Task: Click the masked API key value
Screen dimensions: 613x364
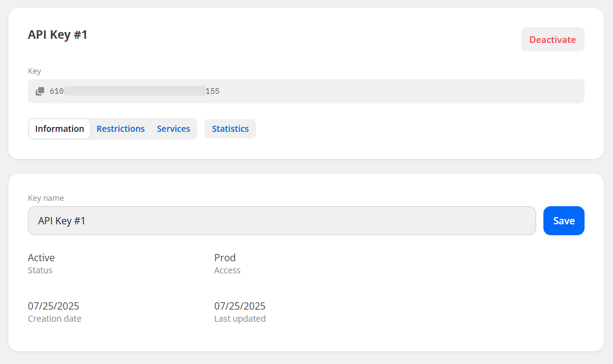Action: (x=134, y=91)
